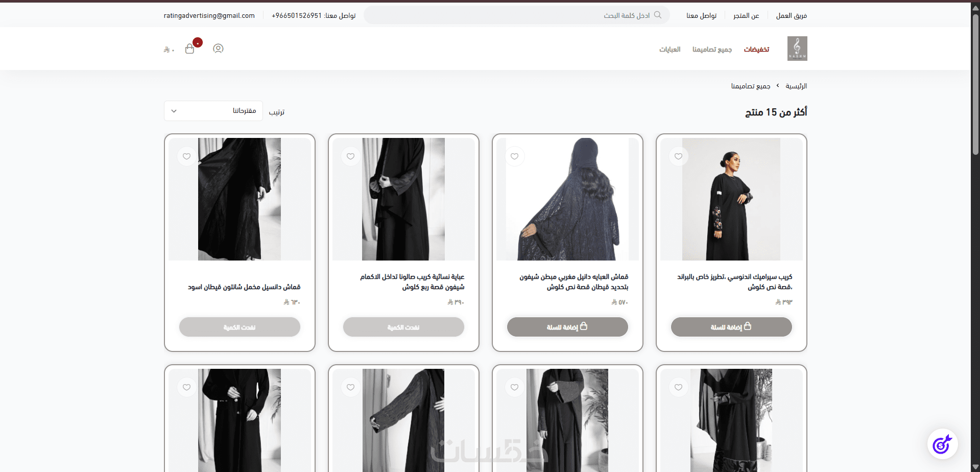Visit the عن المتجر page
980x472 pixels.
pos(746,16)
